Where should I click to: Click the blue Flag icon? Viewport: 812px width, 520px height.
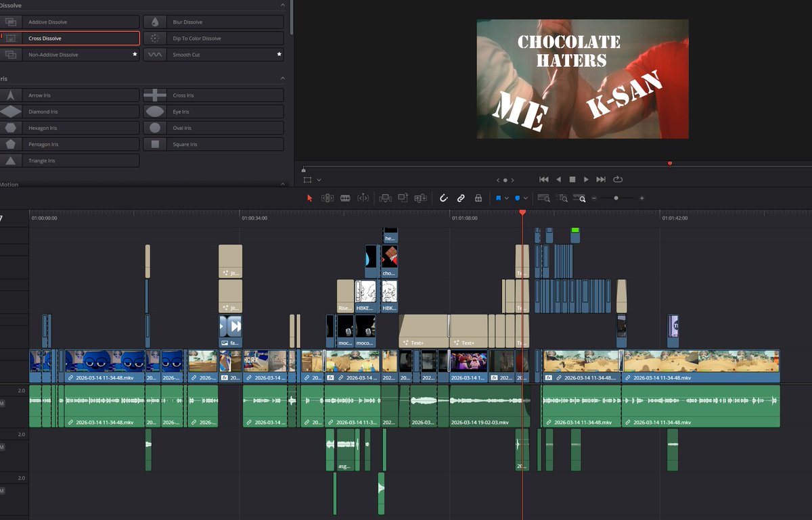pos(498,198)
